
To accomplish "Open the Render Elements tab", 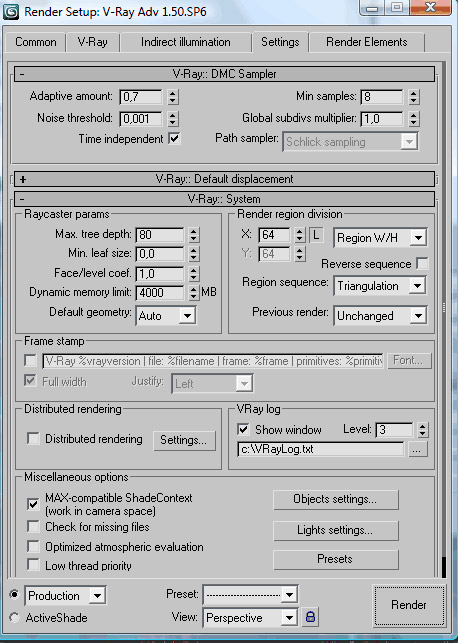I will click(367, 42).
